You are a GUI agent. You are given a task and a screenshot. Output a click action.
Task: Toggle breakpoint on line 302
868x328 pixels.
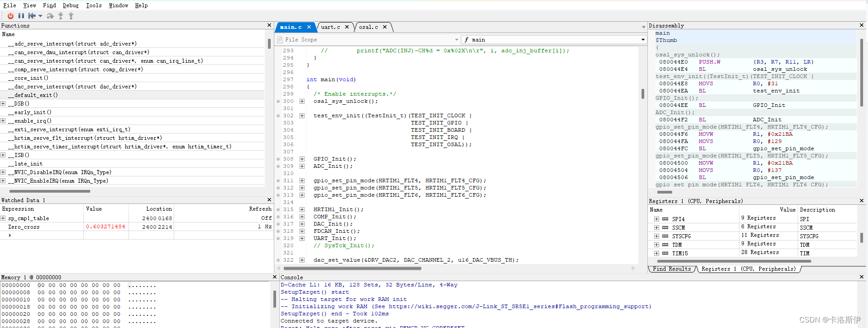278,115
